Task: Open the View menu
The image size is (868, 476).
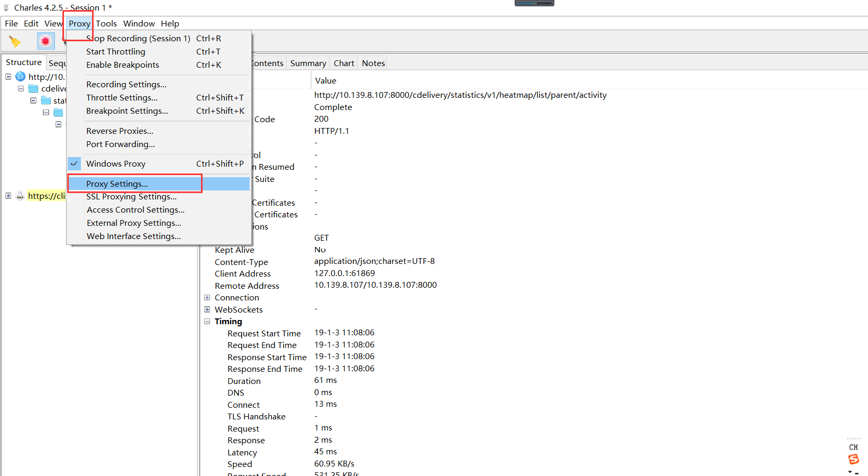Action: click(53, 23)
